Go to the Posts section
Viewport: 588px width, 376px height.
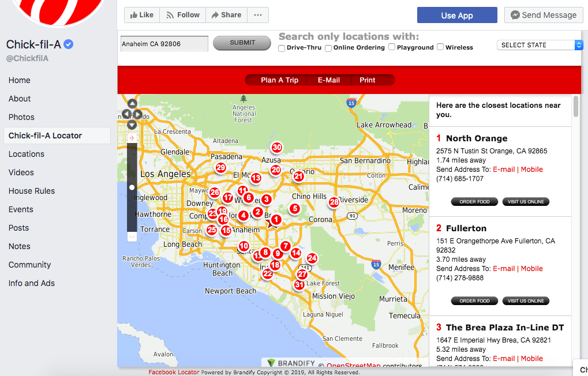pyautogui.click(x=18, y=228)
